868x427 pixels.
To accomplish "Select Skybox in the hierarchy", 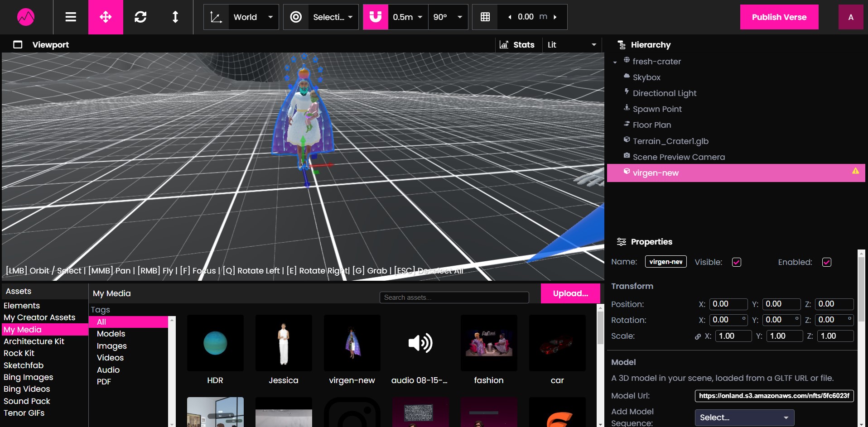I will (646, 77).
